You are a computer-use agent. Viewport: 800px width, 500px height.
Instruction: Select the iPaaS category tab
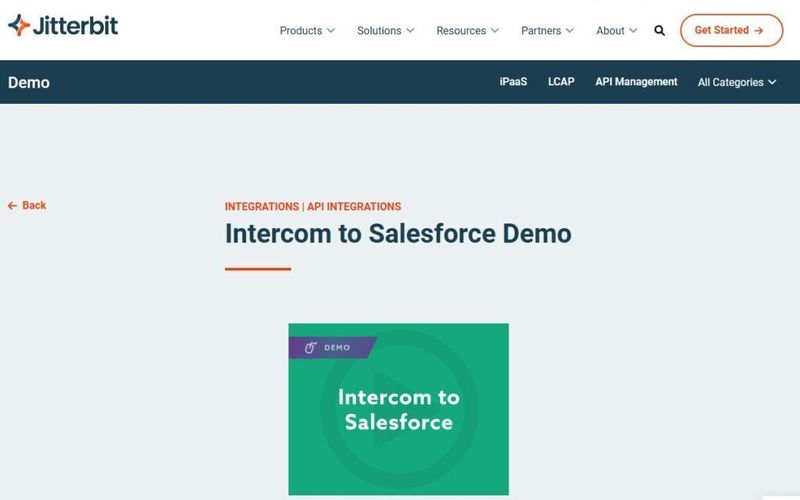point(513,82)
